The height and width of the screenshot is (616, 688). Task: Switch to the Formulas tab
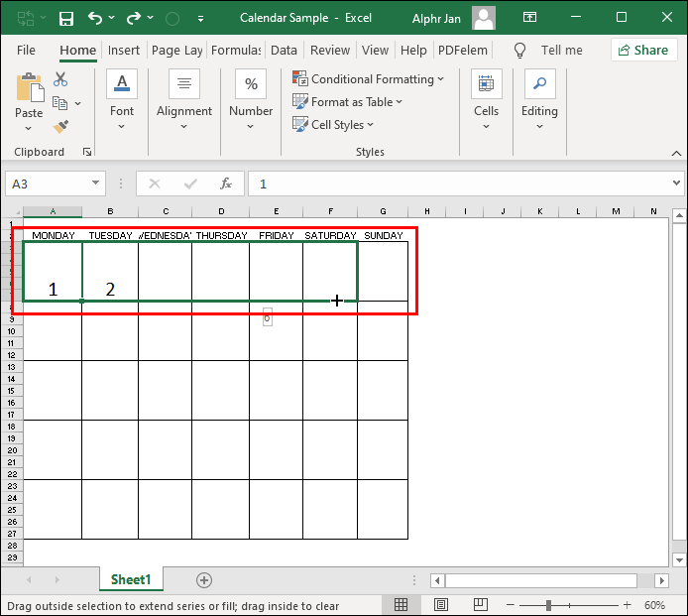(236, 50)
